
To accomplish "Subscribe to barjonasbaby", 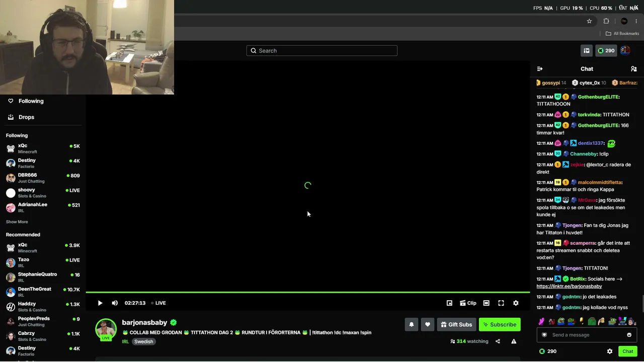I will coord(500,325).
